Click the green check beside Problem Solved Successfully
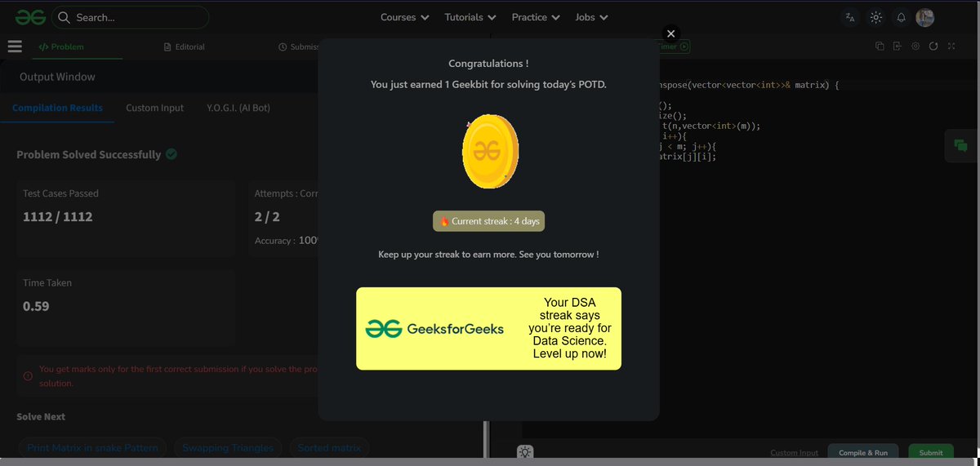980x466 pixels. pos(171,153)
